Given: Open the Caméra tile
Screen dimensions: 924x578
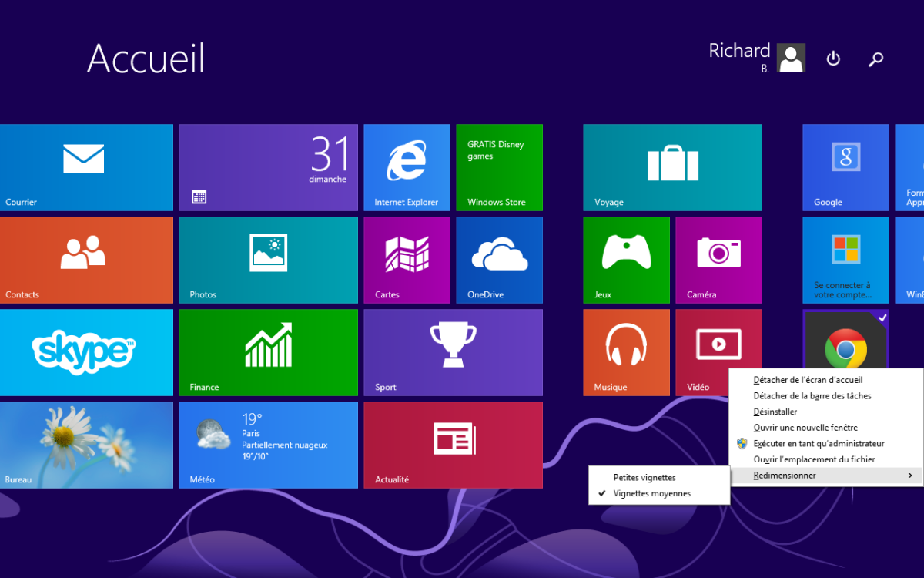Looking at the screenshot, I should point(718,260).
